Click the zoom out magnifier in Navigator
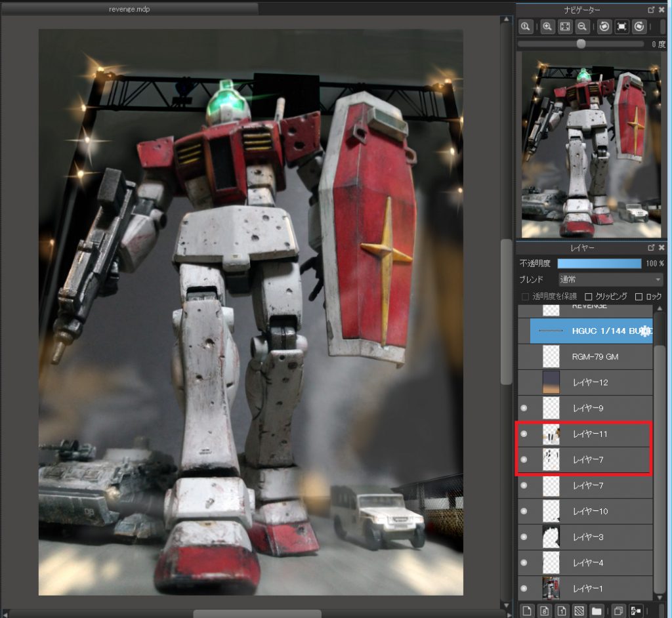 click(x=581, y=27)
